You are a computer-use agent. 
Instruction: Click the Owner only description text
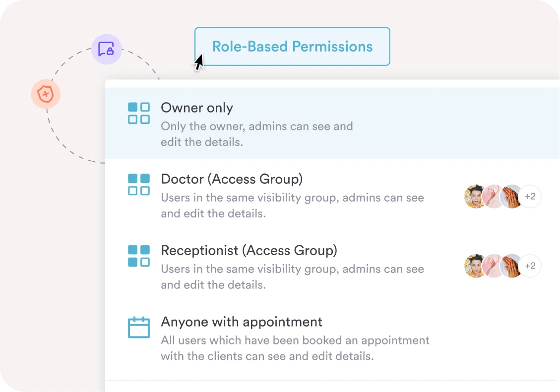[x=256, y=134]
